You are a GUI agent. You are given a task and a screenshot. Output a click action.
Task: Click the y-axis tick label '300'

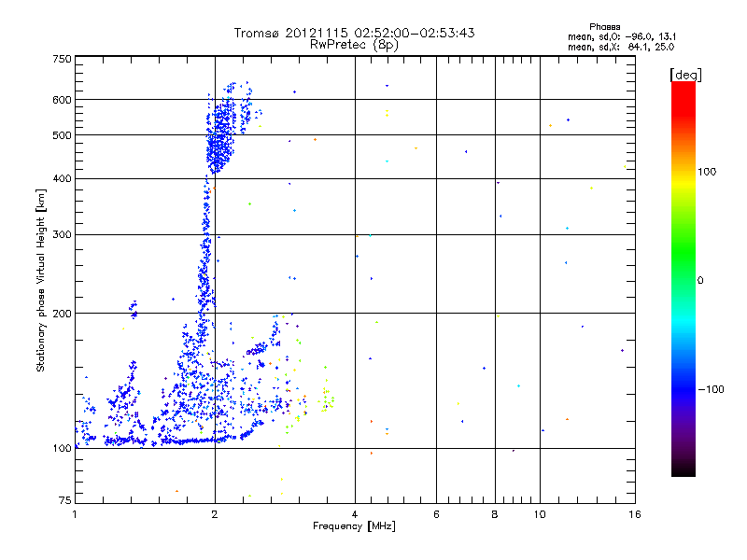(x=62, y=234)
